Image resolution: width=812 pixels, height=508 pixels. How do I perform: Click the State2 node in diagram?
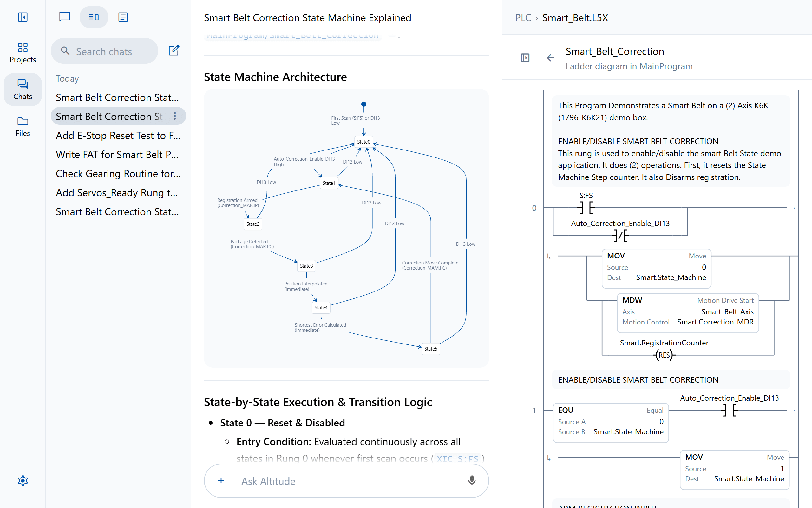[x=253, y=224]
